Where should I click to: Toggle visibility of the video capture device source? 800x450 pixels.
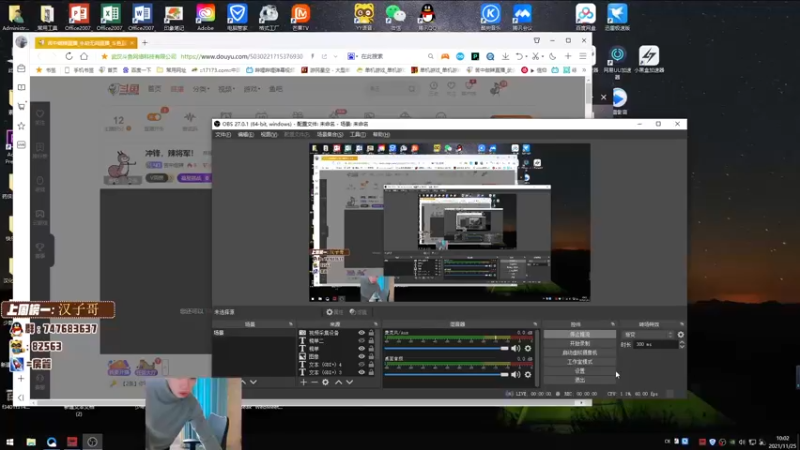pyautogui.click(x=361, y=333)
